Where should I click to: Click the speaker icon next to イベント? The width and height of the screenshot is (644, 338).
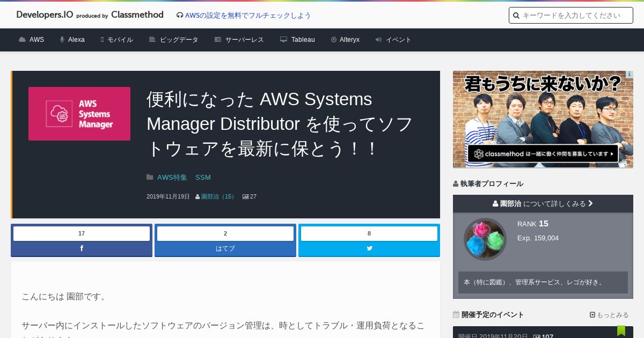pos(378,40)
